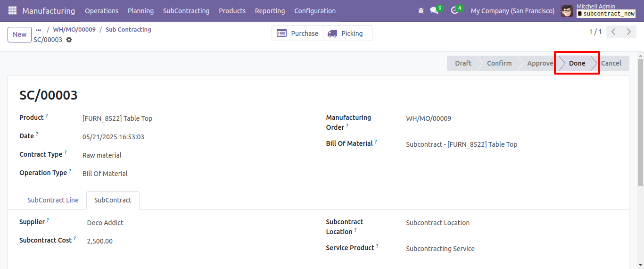Open the Reporting menu
The image size is (644, 269).
pos(270,10)
